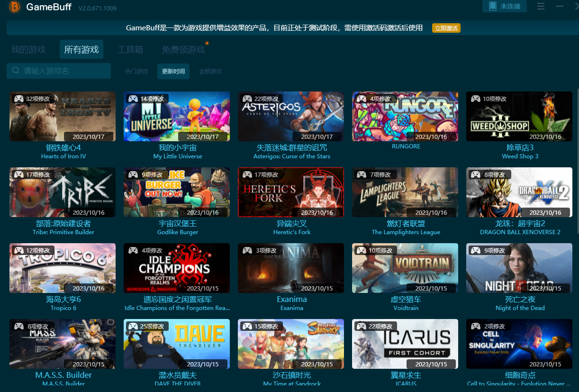Open the Tropico 6 cover thumbnail
Screen dimensions: 579x392
point(63,268)
